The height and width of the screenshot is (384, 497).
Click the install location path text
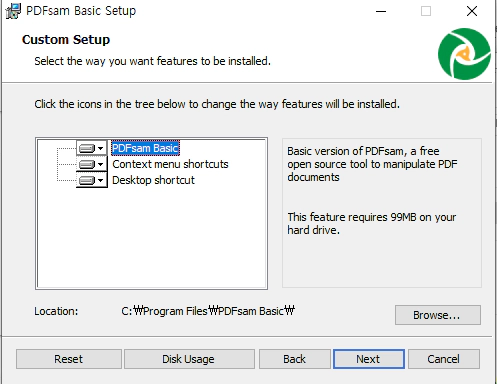tap(208, 311)
